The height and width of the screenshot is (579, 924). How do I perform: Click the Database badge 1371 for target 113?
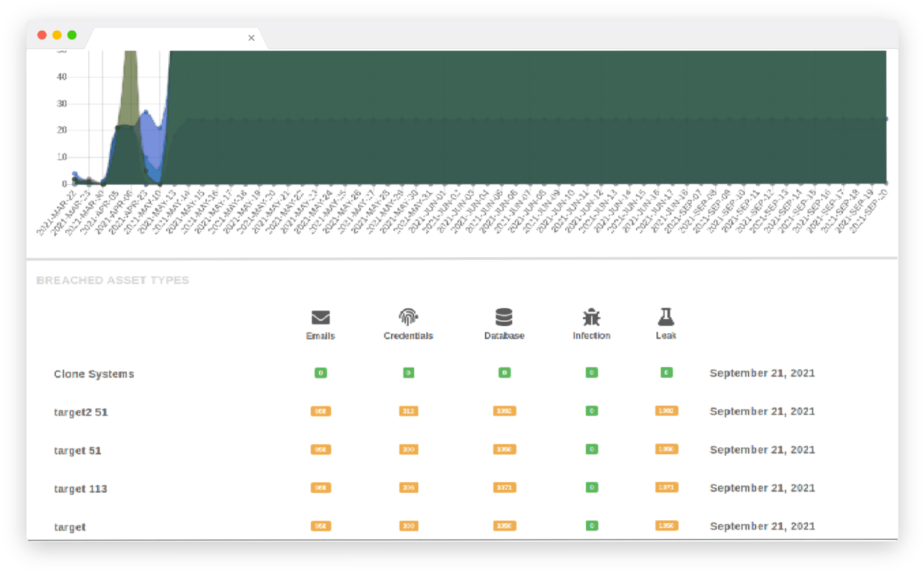(x=504, y=487)
